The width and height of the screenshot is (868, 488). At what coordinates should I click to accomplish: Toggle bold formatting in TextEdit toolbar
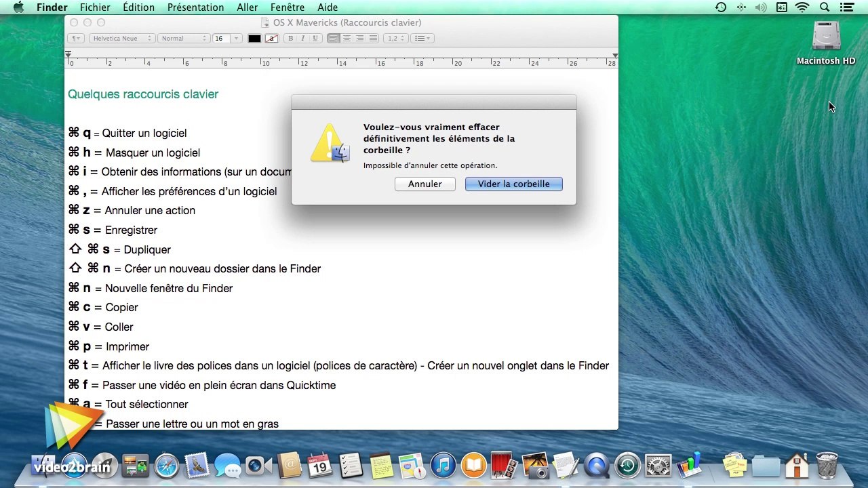tap(291, 39)
